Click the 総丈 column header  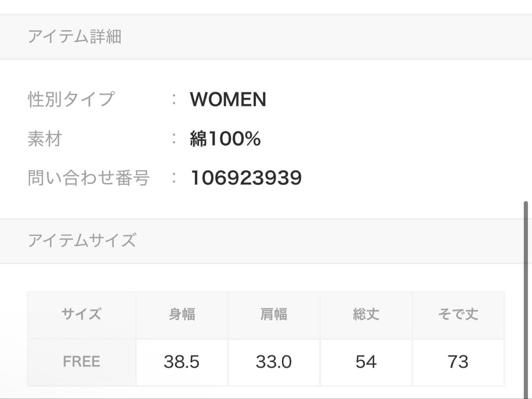(x=366, y=315)
